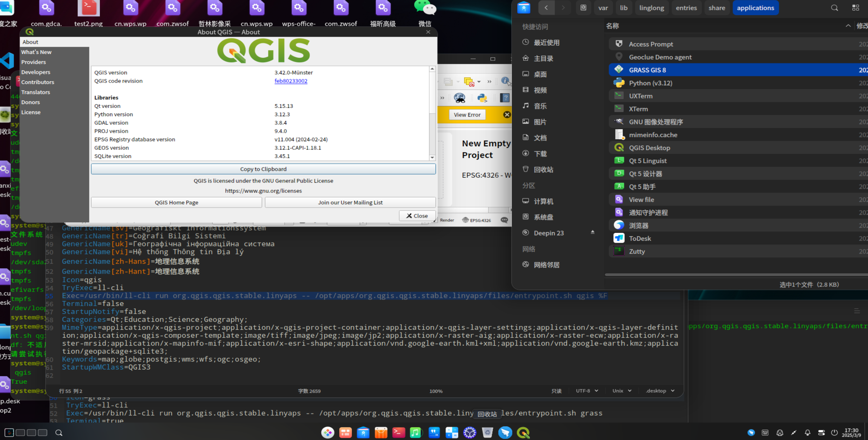The width and height of the screenshot is (868, 440).
Task: Click the search icon in the file manager
Action: point(834,8)
